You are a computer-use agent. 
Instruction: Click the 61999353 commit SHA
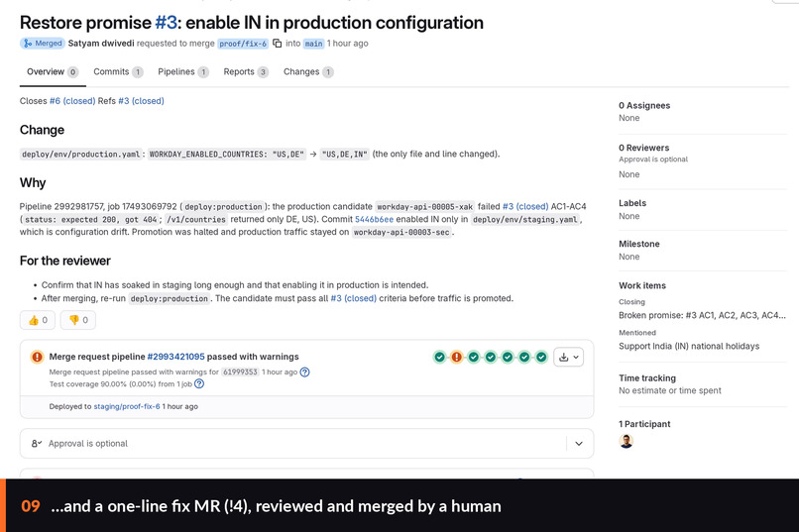[240, 372]
